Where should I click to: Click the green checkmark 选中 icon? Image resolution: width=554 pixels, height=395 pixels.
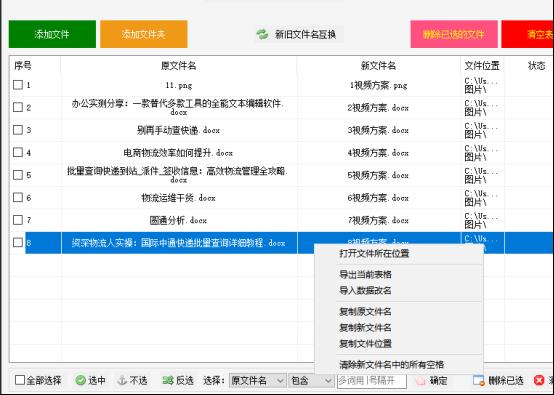(x=81, y=381)
